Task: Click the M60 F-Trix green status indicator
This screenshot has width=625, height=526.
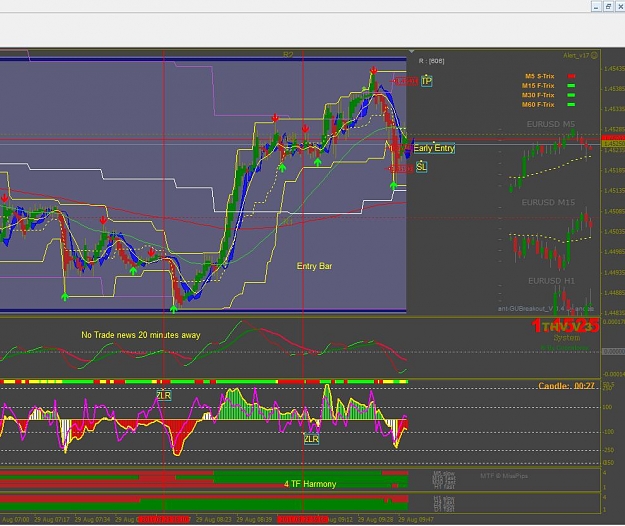Action: 571,105
